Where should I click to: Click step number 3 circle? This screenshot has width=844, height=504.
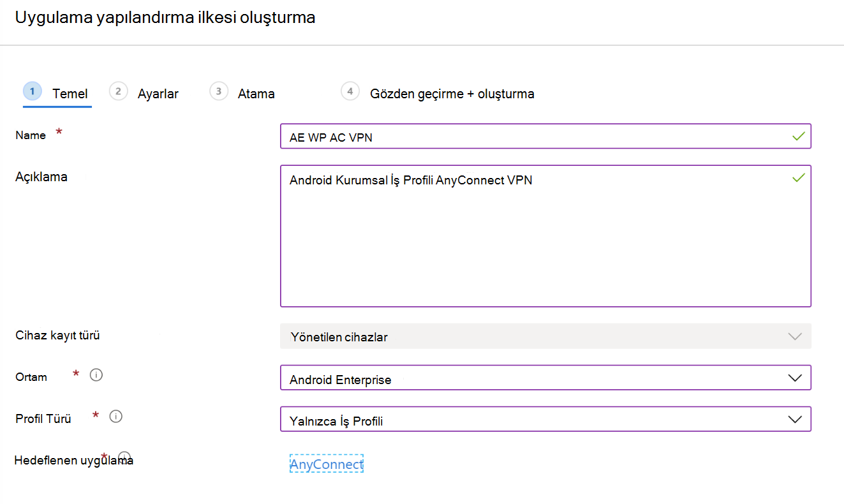[219, 91]
